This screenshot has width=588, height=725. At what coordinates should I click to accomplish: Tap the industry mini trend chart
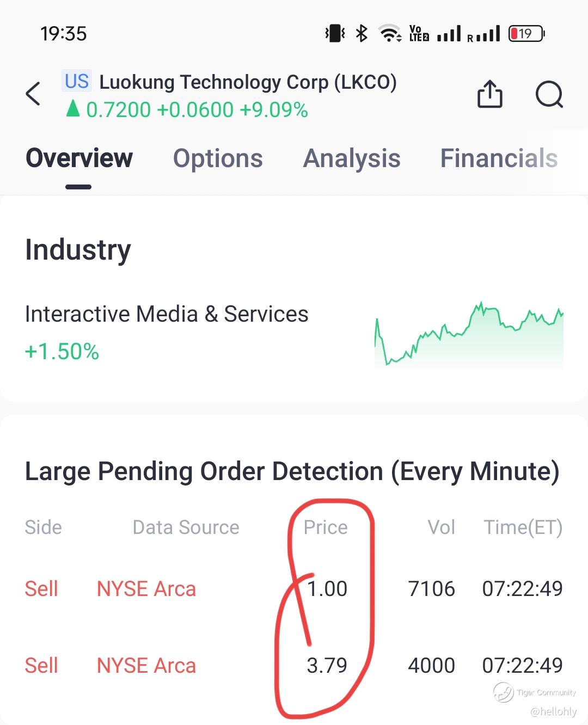pyautogui.click(x=469, y=335)
